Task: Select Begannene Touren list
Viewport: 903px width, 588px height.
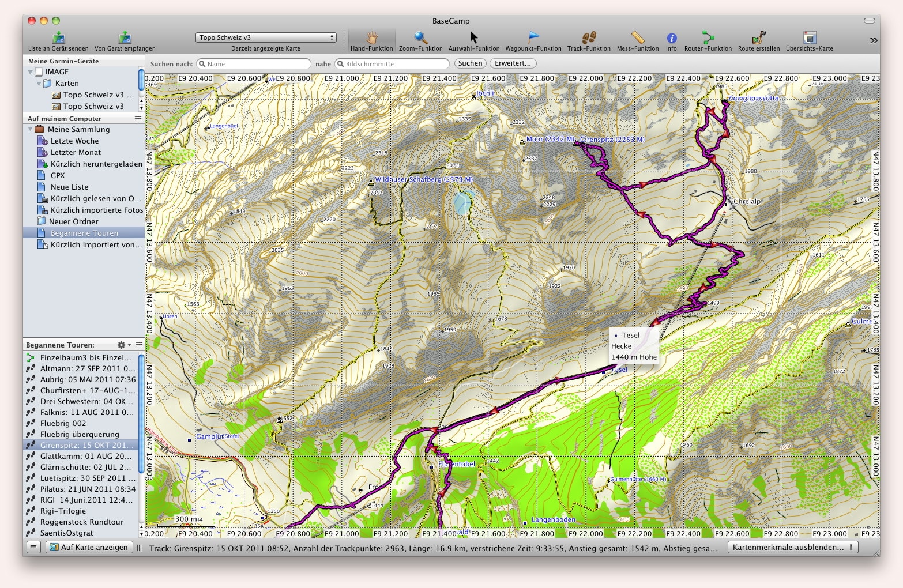Action: [84, 233]
